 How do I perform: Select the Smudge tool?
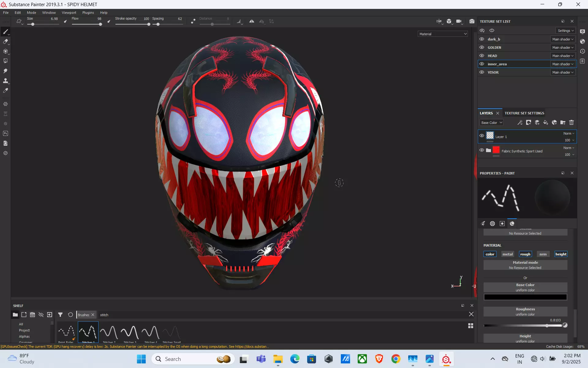point(6,71)
